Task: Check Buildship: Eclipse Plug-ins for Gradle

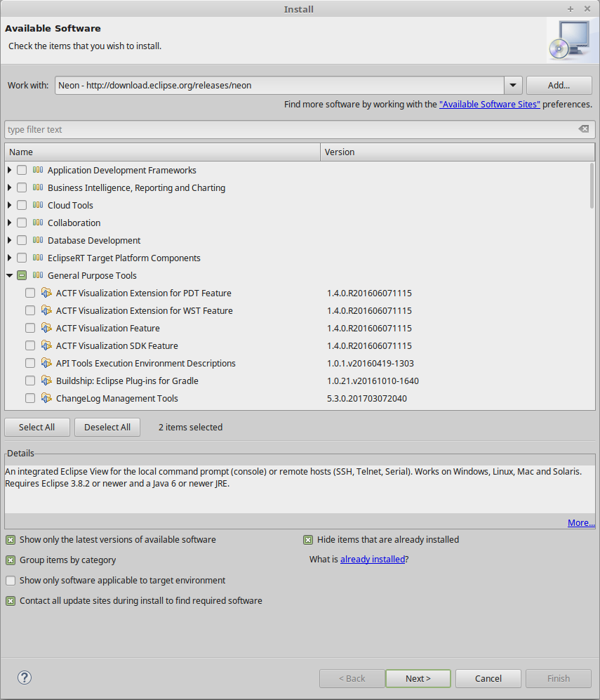Action: coord(30,381)
